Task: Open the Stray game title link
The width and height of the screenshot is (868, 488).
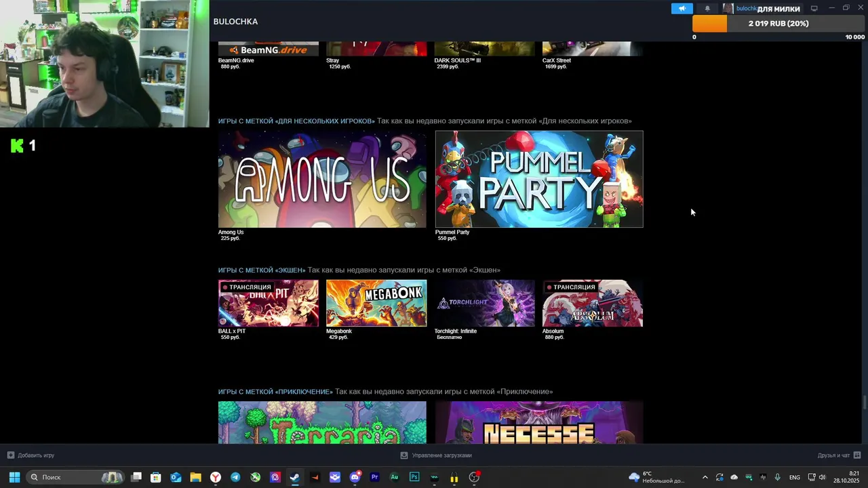Action: click(x=333, y=60)
